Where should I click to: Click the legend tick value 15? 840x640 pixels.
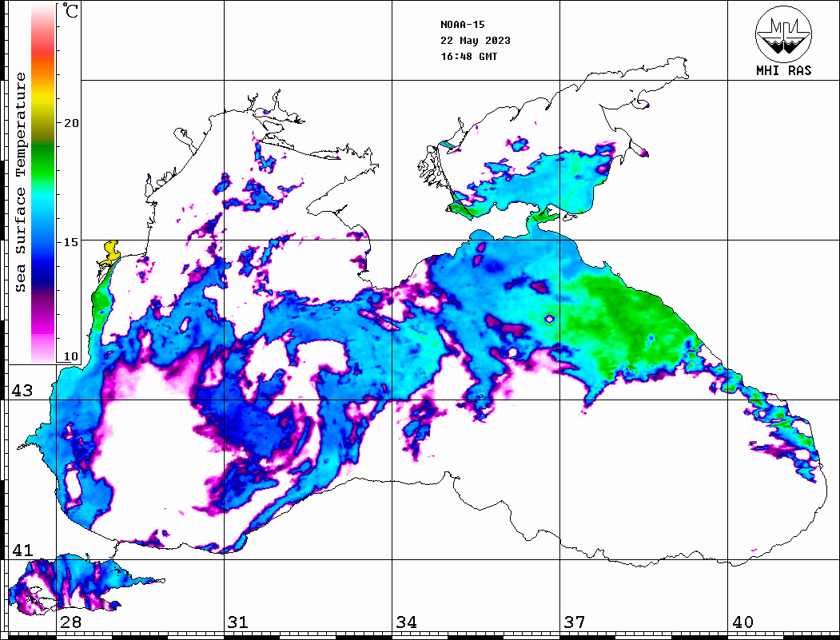click(x=71, y=242)
